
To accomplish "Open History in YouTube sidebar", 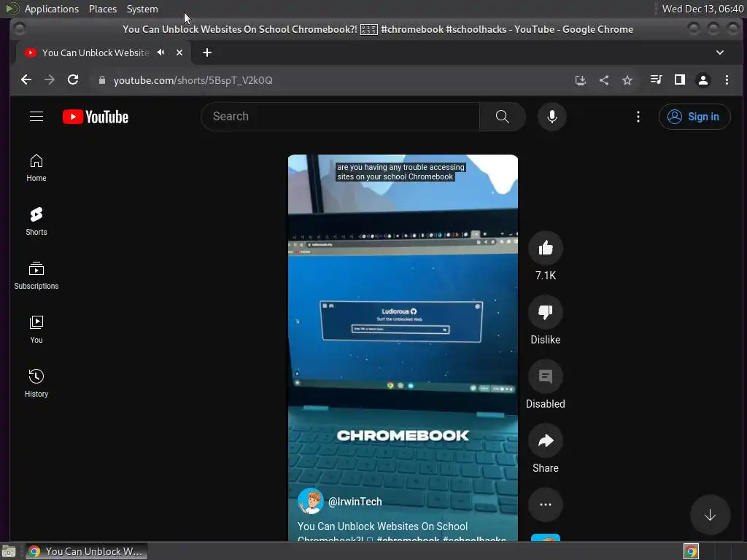I will pos(36,384).
